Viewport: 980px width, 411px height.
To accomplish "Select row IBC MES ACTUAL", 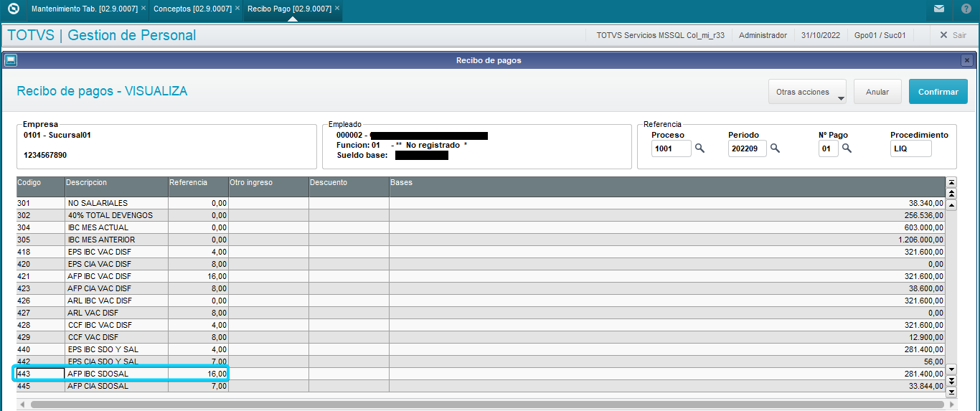I will tap(481, 227).
